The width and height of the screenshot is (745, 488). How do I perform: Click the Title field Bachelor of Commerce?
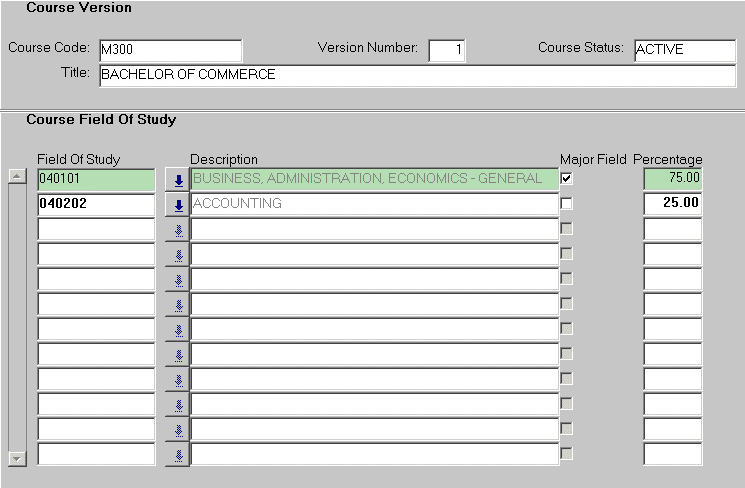coord(415,75)
